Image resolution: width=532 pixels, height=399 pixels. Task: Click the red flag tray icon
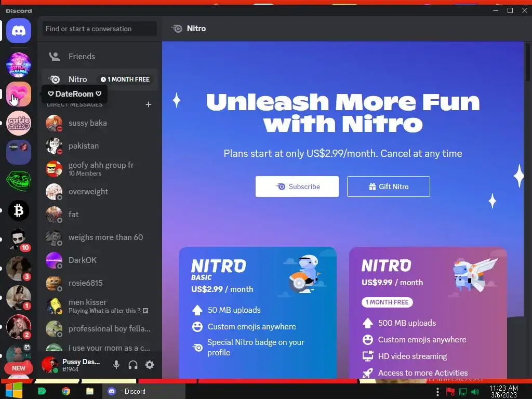[450, 392]
